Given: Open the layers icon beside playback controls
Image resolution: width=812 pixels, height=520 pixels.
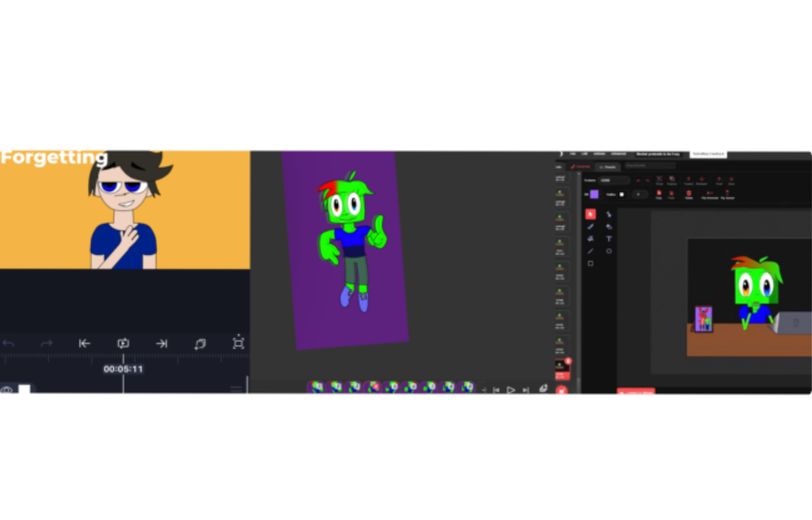Looking at the screenshot, I should point(543,389).
